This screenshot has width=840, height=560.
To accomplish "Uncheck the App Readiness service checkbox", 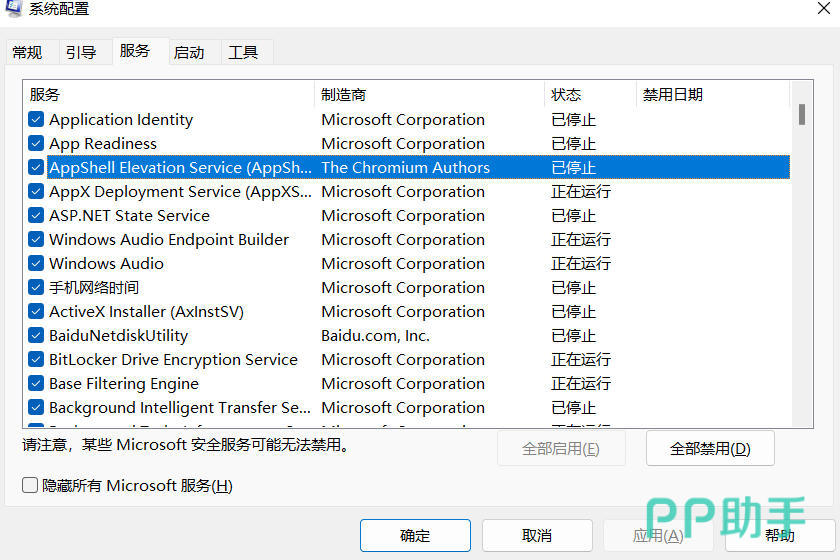I will pos(36,144).
